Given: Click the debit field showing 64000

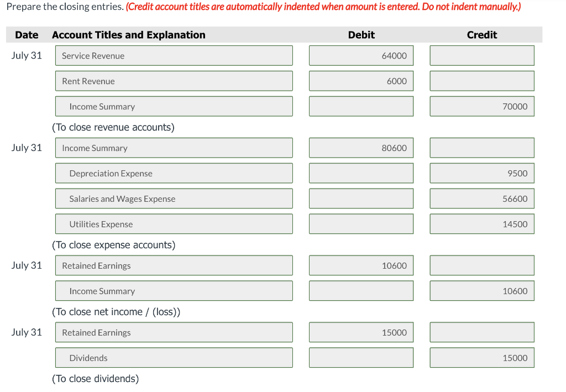Looking at the screenshot, I should click(361, 56).
